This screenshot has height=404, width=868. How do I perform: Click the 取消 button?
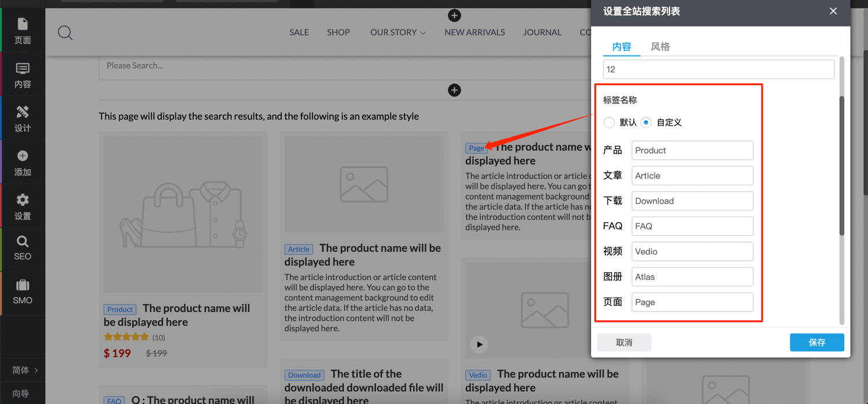click(x=624, y=343)
